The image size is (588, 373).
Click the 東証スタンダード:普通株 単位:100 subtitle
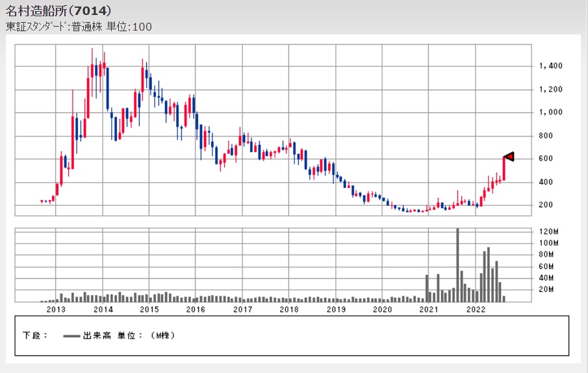pos(79,27)
